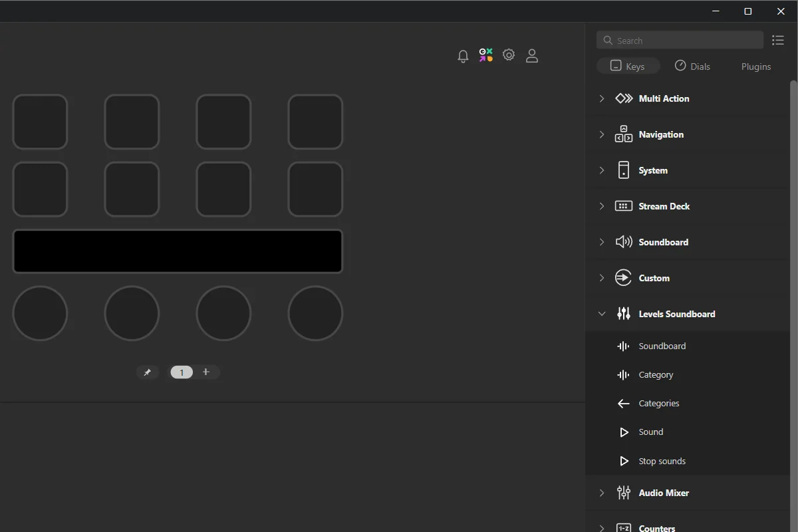Select the Categories action text
The height and width of the screenshot is (532, 798).
coord(659,404)
